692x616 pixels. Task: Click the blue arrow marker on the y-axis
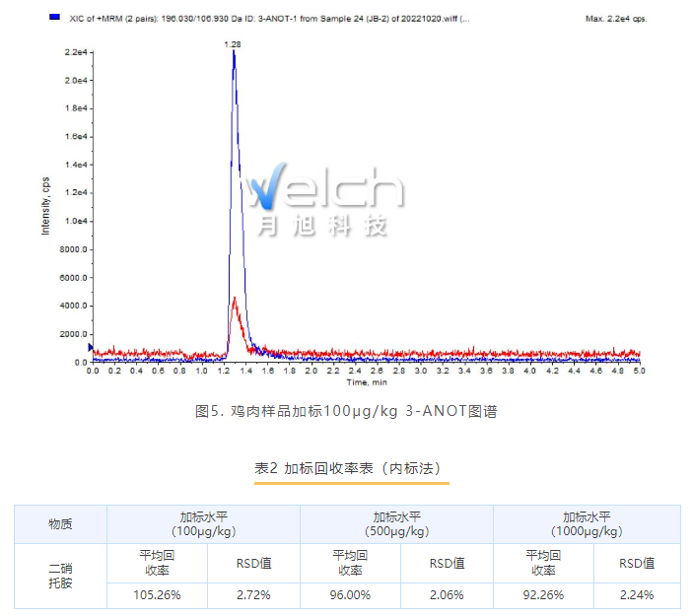pyautogui.click(x=92, y=348)
